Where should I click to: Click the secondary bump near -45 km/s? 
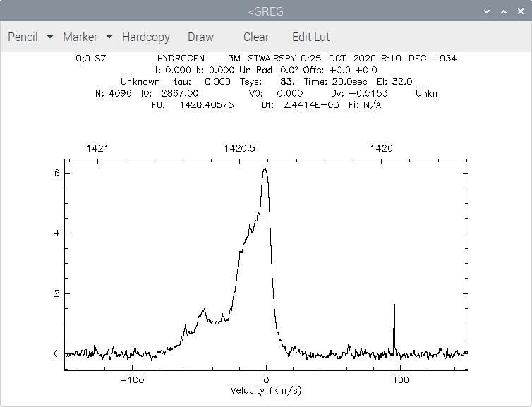coord(204,310)
